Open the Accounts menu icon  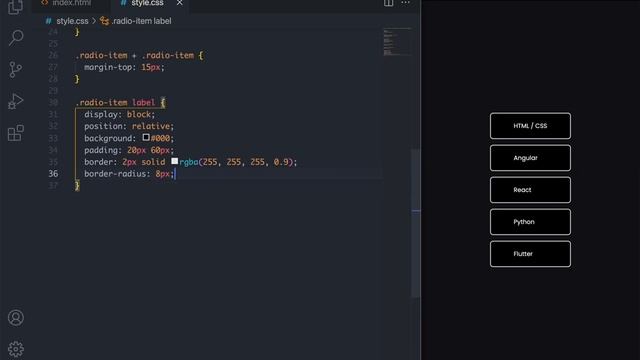(16, 318)
